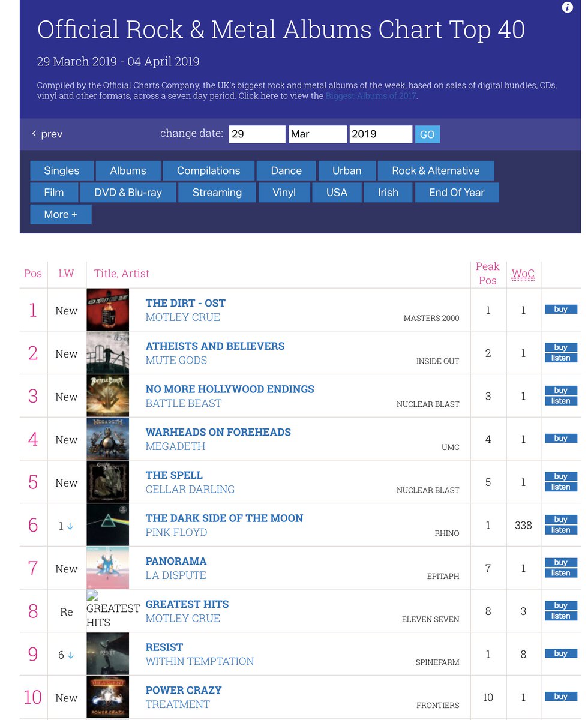The height and width of the screenshot is (720, 588).
Task: Expand the More + chart options
Action: coord(61,214)
